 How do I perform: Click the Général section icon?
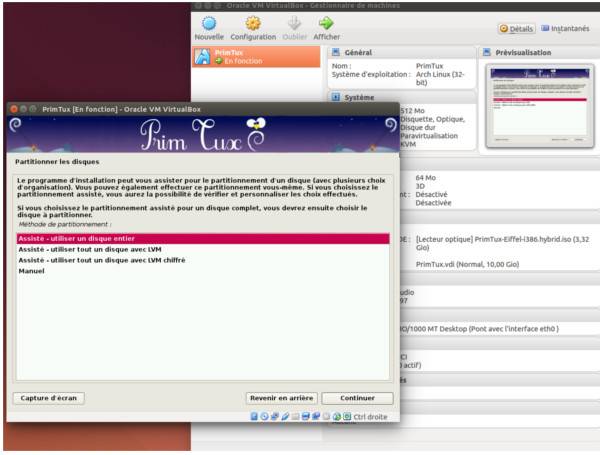(336, 52)
